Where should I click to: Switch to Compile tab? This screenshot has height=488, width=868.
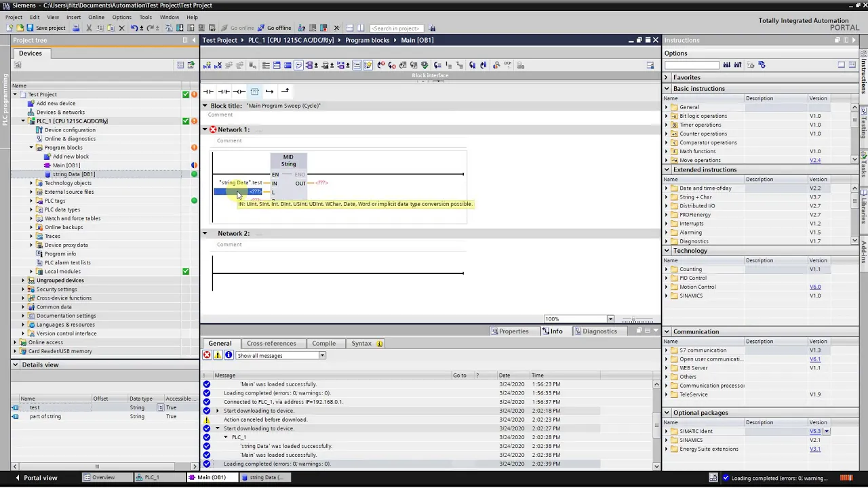(323, 344)
